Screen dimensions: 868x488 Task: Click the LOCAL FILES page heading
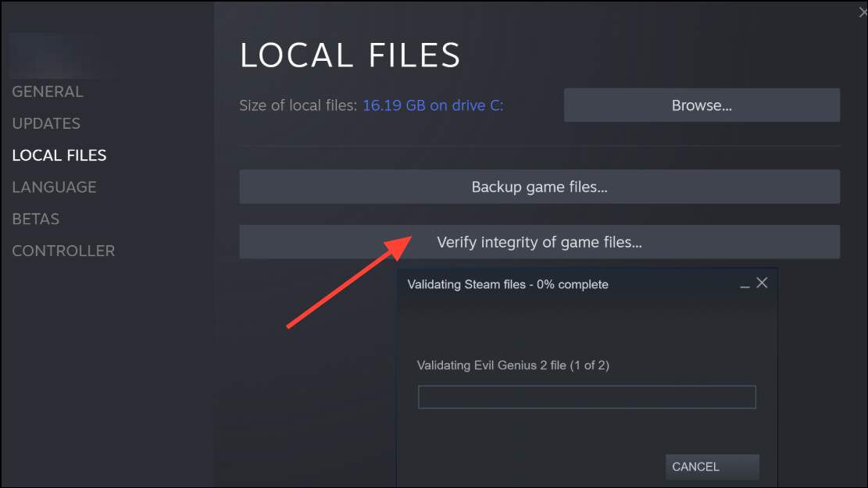pyautogui.click(x=350, y=55)
